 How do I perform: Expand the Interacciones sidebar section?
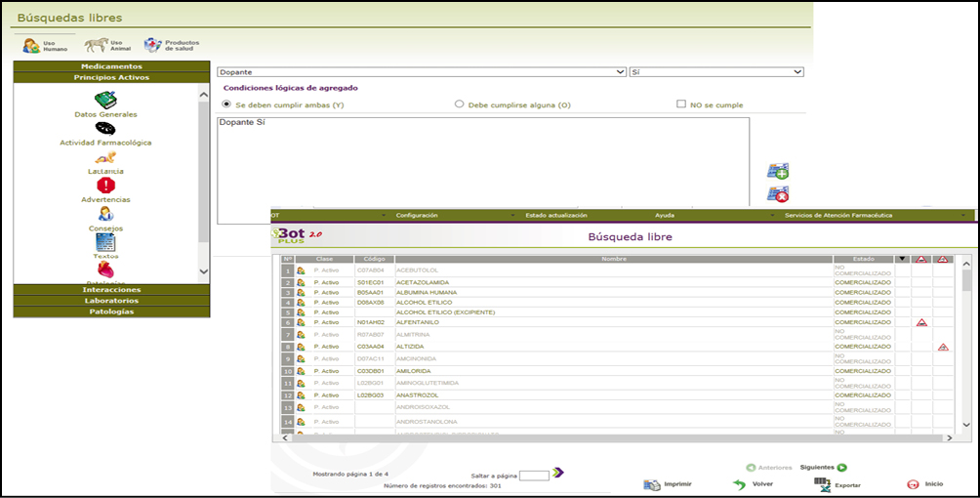pos(111,290)
